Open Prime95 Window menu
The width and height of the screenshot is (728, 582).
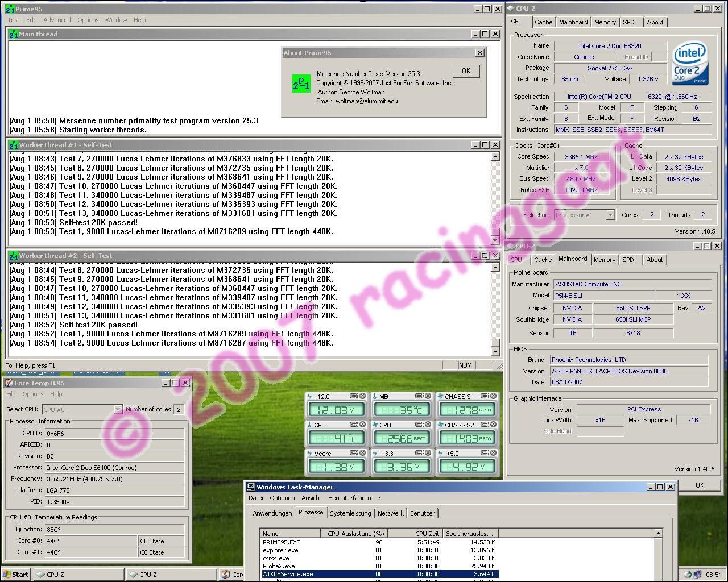[116, 20]
